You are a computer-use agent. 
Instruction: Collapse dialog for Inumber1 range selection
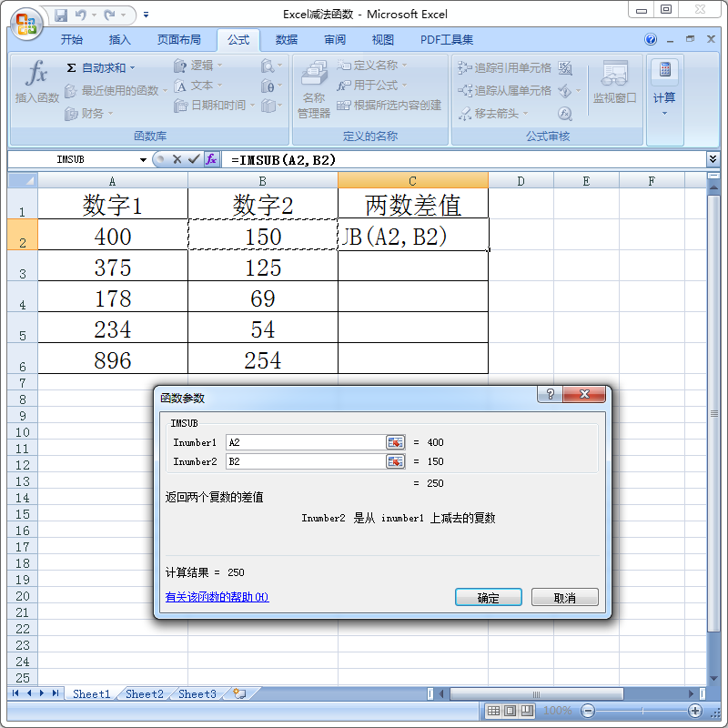[395, 442]
